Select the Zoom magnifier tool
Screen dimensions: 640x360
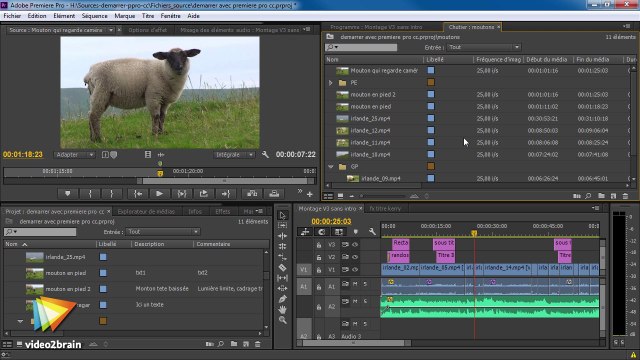tap(282, 320)
